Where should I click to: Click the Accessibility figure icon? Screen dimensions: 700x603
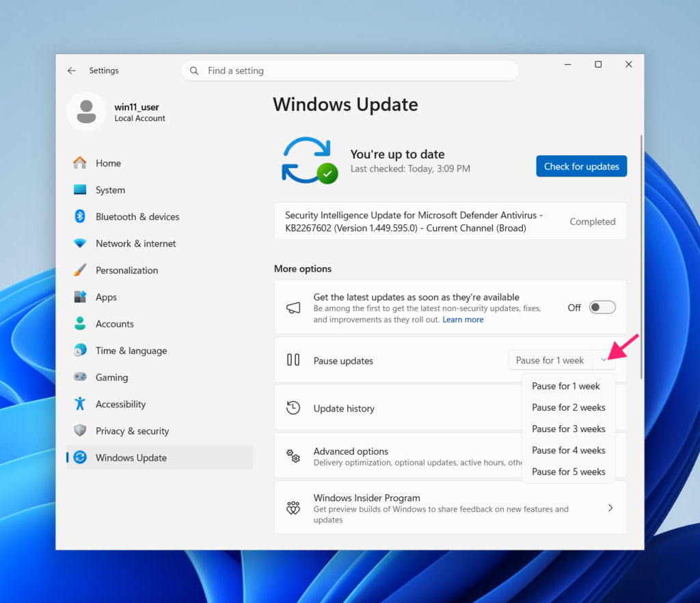click(x=80, y=404)
